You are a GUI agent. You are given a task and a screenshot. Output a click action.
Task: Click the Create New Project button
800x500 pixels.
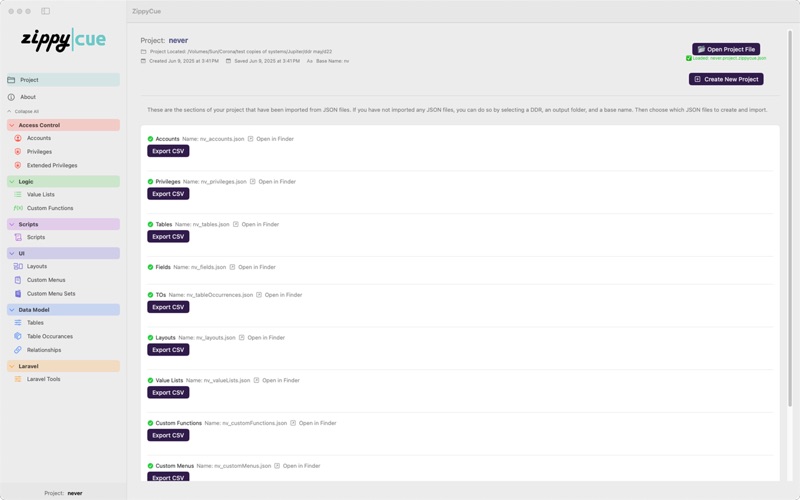coord(726,79)
